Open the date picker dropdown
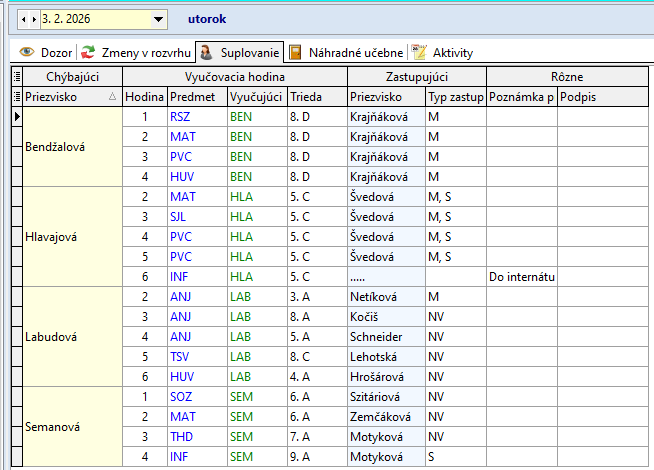This screenshot has width=654, height=470. pos(158,19)
